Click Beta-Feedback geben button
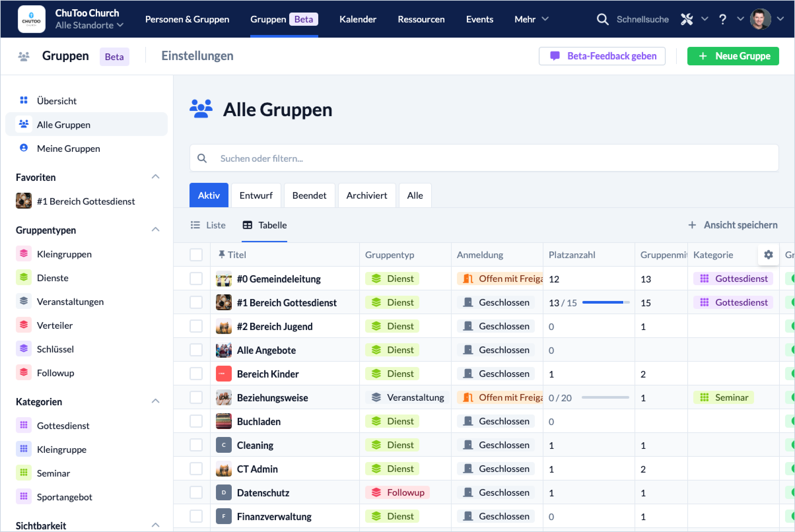Viewport: 795px width, 532px height. click(602, 56)
